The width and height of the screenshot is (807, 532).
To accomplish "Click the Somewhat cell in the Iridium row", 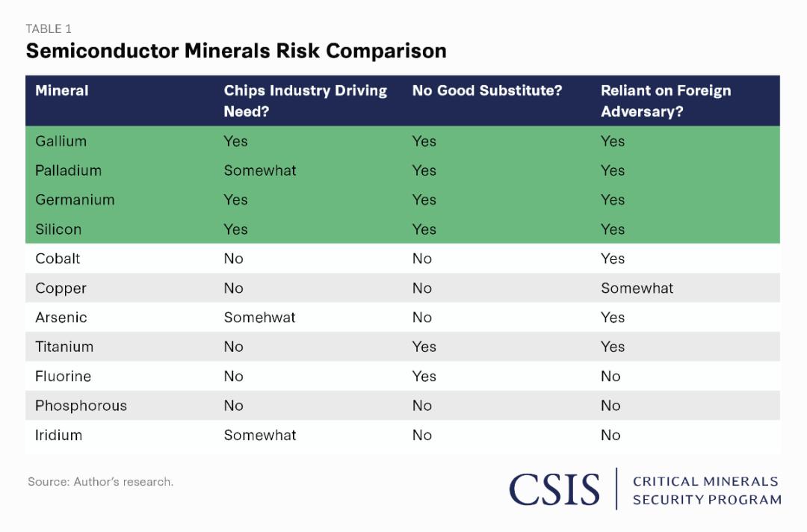I will pyautogui.click(x=260, y=435).
